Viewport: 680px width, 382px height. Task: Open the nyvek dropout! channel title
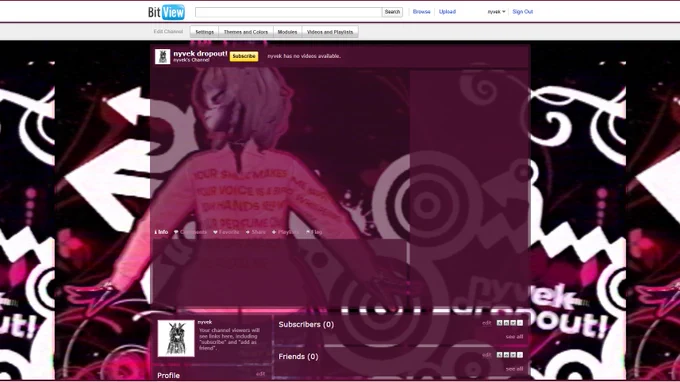(200, 53)
